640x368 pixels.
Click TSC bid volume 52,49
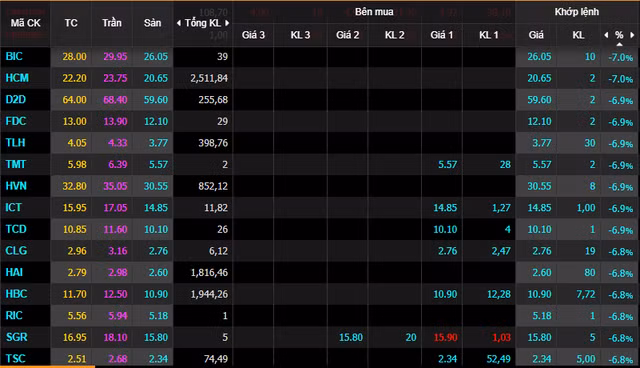pos(498,359)
